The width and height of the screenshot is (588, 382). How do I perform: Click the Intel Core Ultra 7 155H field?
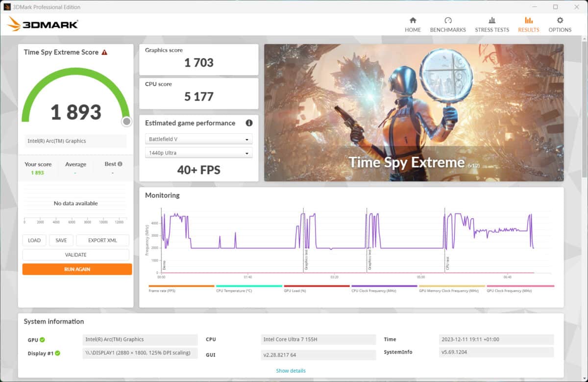click(x=318, y=339)
